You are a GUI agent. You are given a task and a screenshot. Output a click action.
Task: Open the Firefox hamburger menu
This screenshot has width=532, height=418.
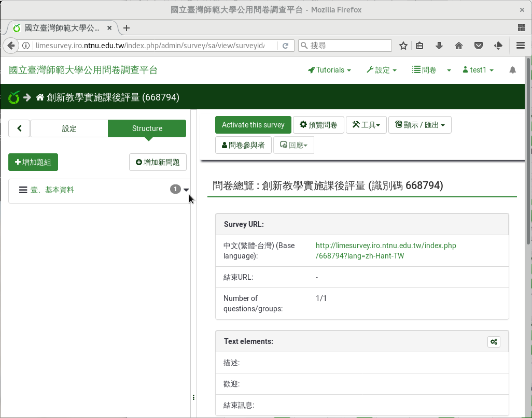521,46
